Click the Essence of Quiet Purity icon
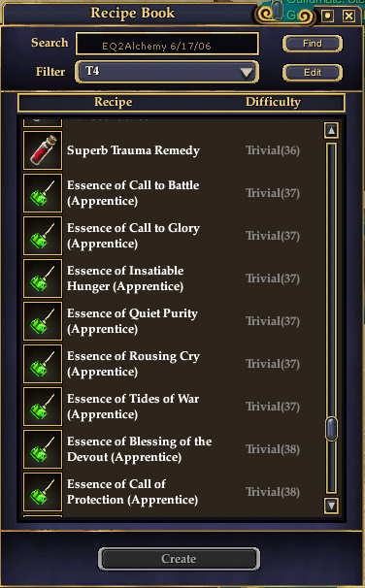Screen dimensions: 365x588 tap(43, 321)
